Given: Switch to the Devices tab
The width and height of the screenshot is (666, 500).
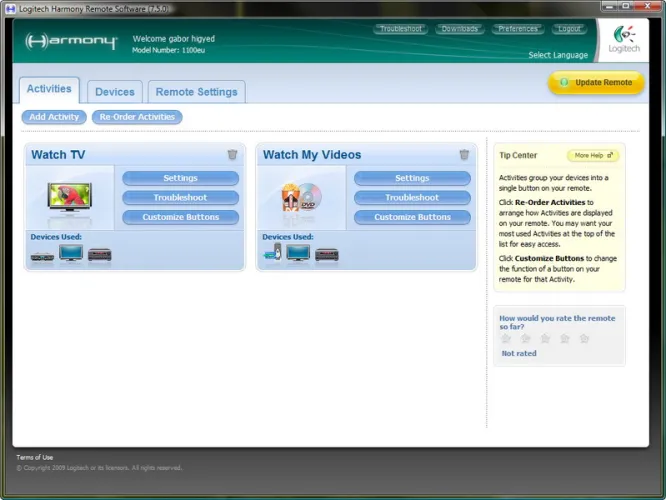Looking at the screenshot, I should tap(115, 92).
